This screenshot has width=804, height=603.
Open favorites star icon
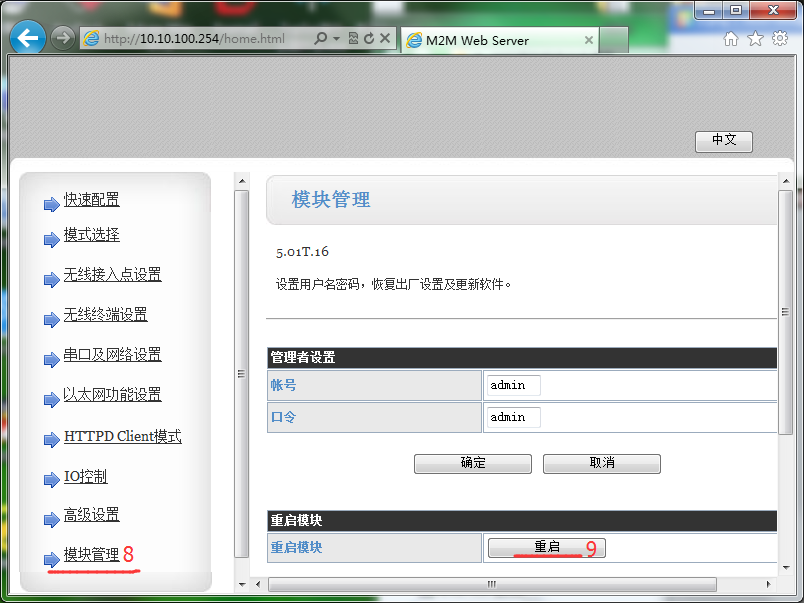coord(755,39)
